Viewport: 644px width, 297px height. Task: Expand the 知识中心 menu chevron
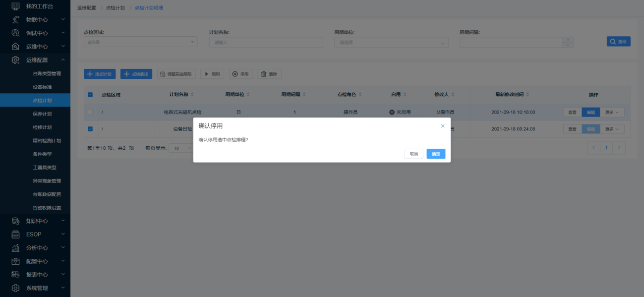(63, 220)
